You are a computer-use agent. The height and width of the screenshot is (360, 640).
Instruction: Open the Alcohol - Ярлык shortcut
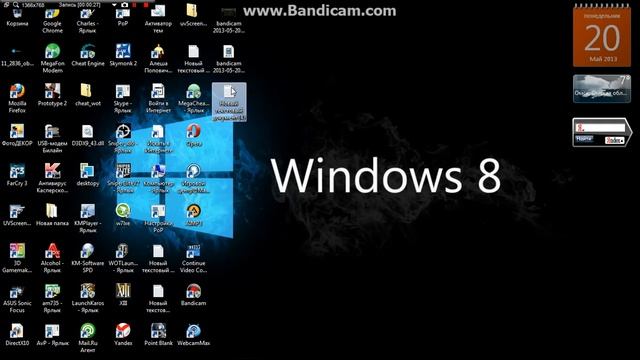click(52, 258)
